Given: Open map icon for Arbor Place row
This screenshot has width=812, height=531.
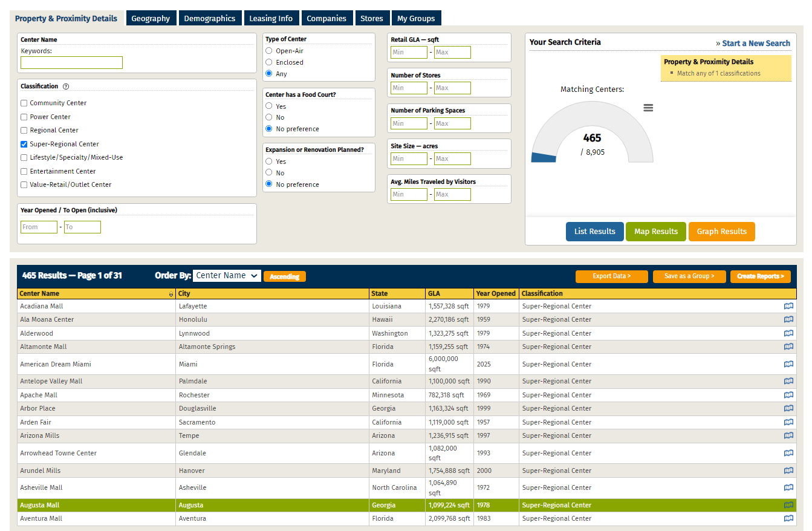Looking at the screenshot, I should (788, 408).
